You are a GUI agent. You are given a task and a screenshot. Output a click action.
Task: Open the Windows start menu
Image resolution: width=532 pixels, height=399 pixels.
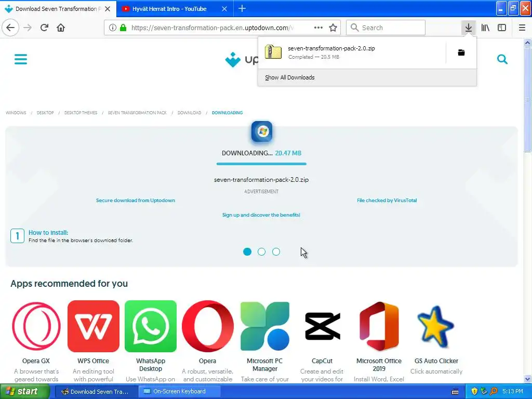(x=24, y=391)
